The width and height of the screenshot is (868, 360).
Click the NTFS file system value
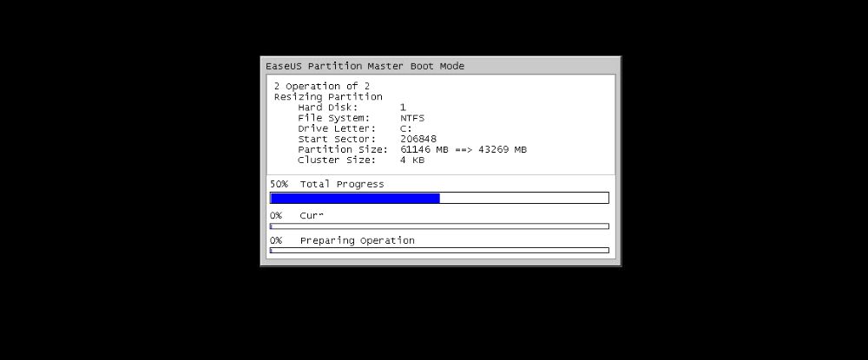click(x=412, y=118)
